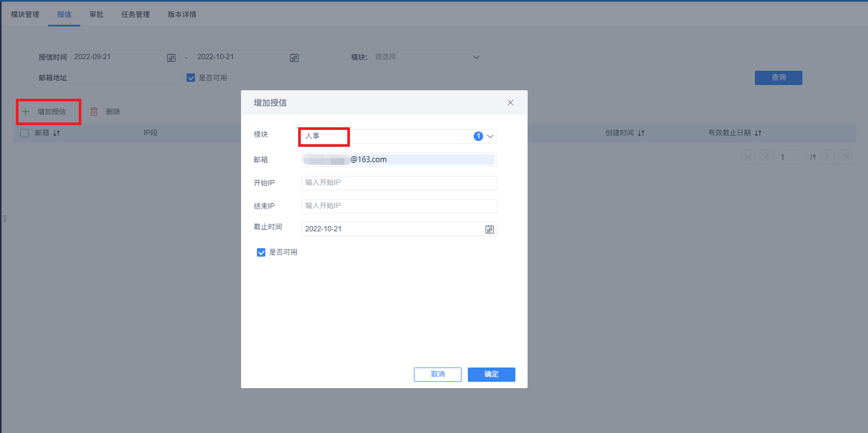The image size is (868, 433).
Task: Switch to 模块管理 tab
Action: (x=25, y=14)
